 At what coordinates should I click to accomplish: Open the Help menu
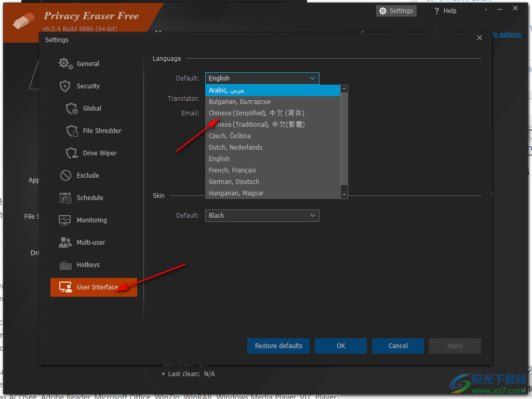[x=445, y=10]
